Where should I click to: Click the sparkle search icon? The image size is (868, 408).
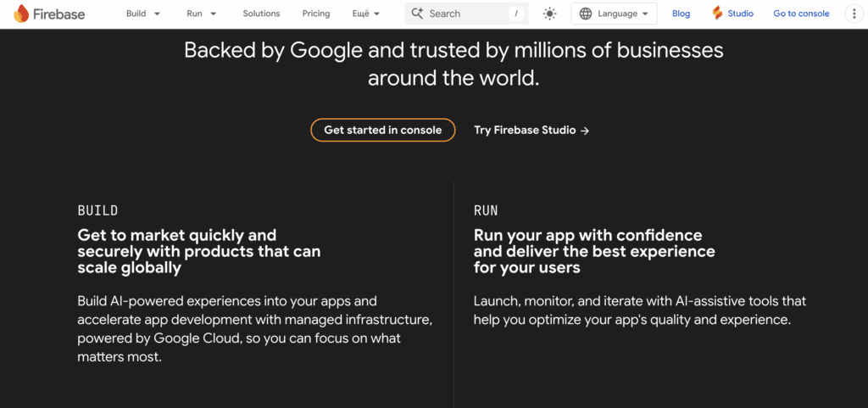click(417, 14)
